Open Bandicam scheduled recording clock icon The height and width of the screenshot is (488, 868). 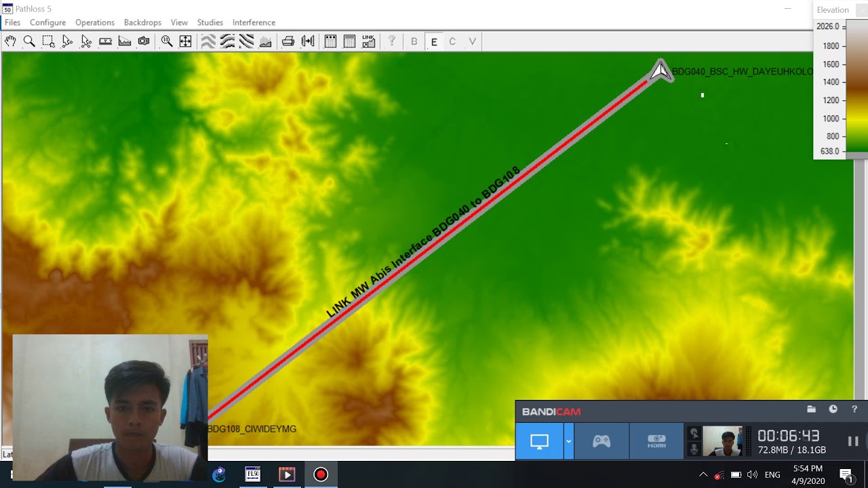point(833,409)
